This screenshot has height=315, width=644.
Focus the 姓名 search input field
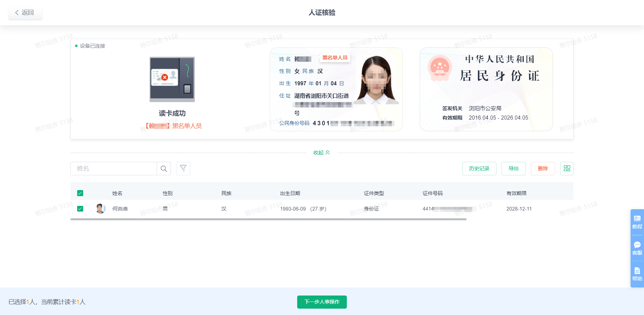point(114,169)
